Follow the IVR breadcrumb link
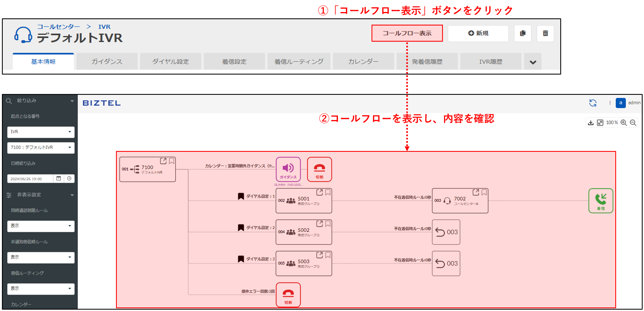The height and width of the screenshot is (311, 644). [104, 27]
